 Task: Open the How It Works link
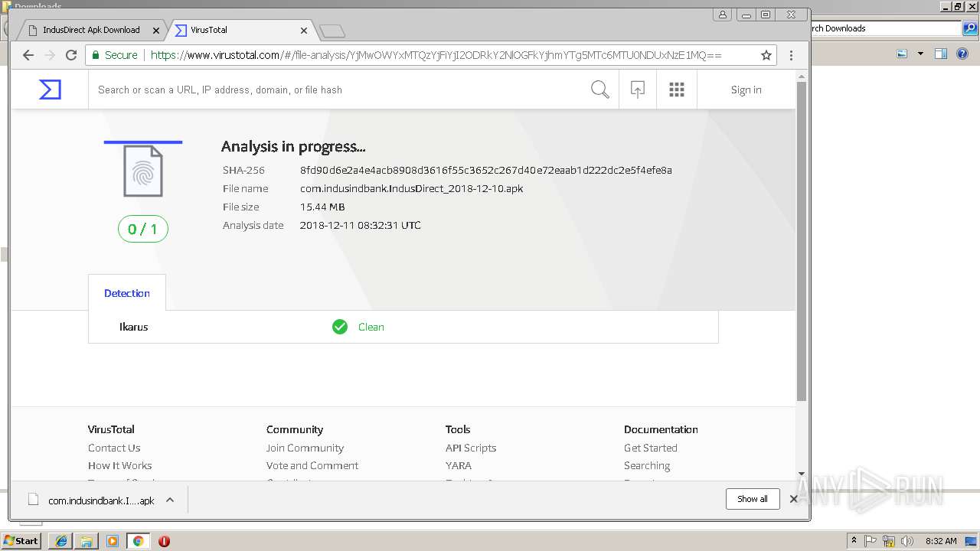coord(119,465)
